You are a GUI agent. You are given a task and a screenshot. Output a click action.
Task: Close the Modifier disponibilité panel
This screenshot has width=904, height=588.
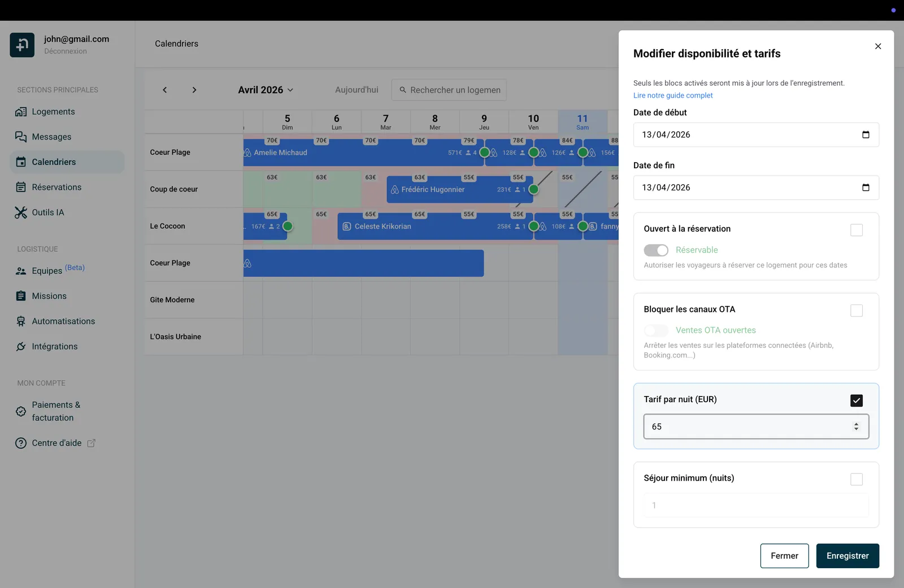878,46
